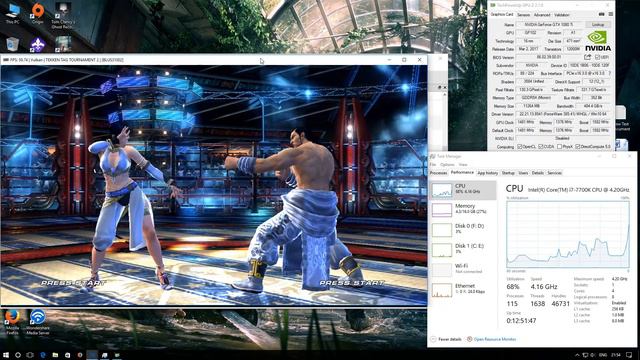The width and height of the screenshot is (640, 360).
Task: Toggle the OpenCL checkbox in GPU-Z
Action: [x=520, y=147]
